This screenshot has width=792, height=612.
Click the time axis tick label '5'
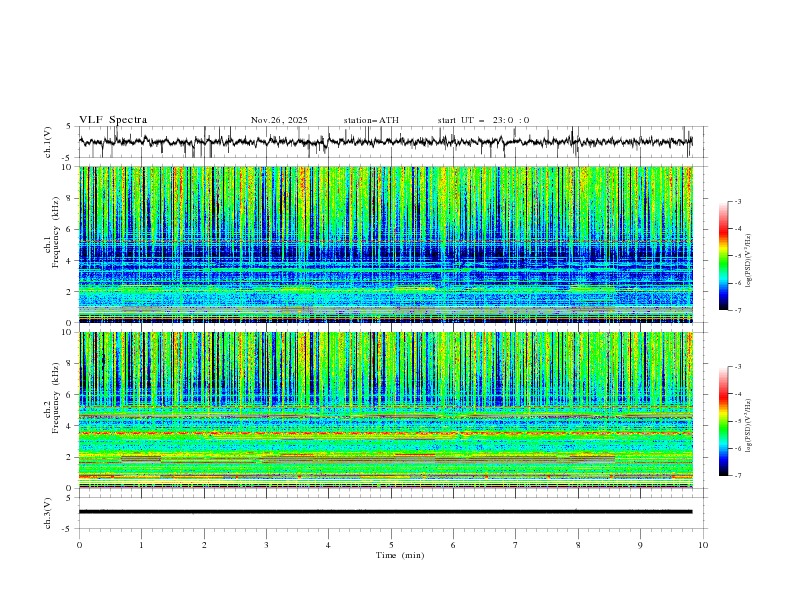click(x=391, y=545)
